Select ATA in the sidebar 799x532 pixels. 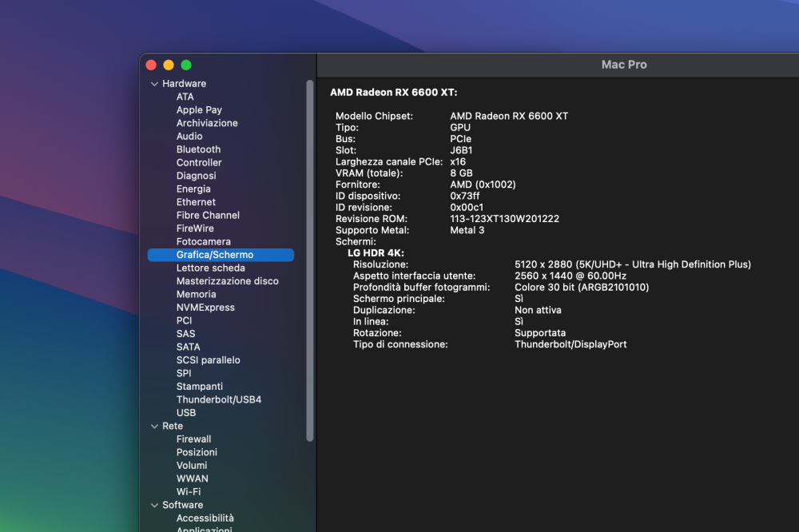tap(185, 97)
